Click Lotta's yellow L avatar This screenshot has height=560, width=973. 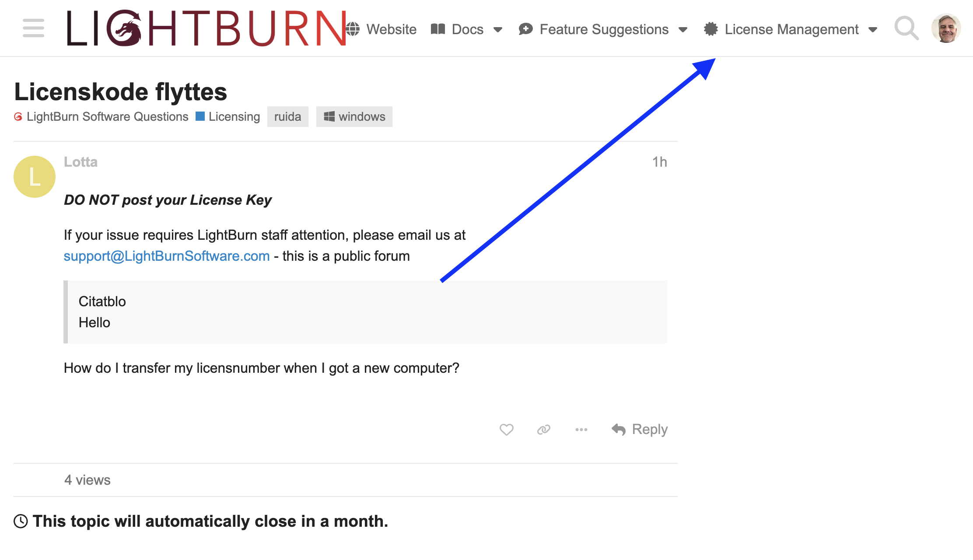35,177
